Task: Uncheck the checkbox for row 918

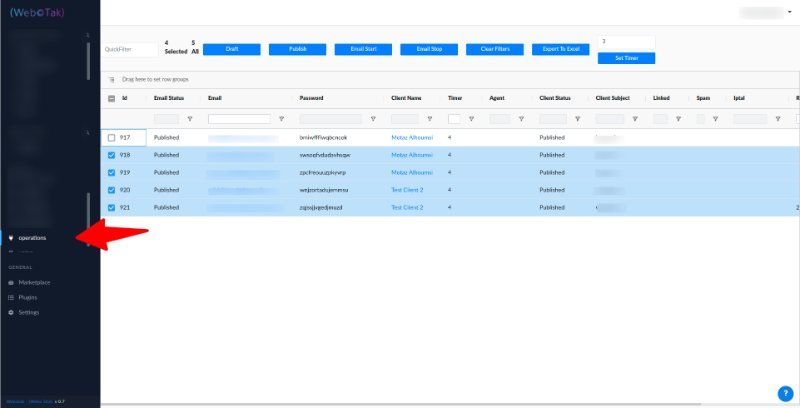Action: pyautogui.click(x=112, y=155)
